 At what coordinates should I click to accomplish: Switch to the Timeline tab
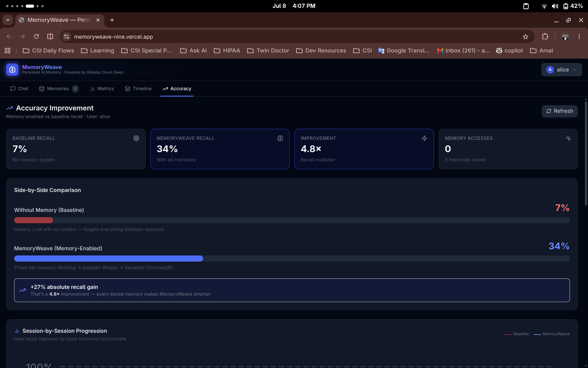[138, 89]
